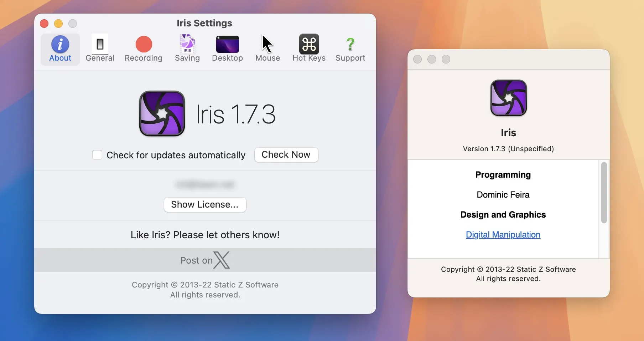Click the credits scrollbar in About window
The image size is (644, 341).
tap(604, 193)
